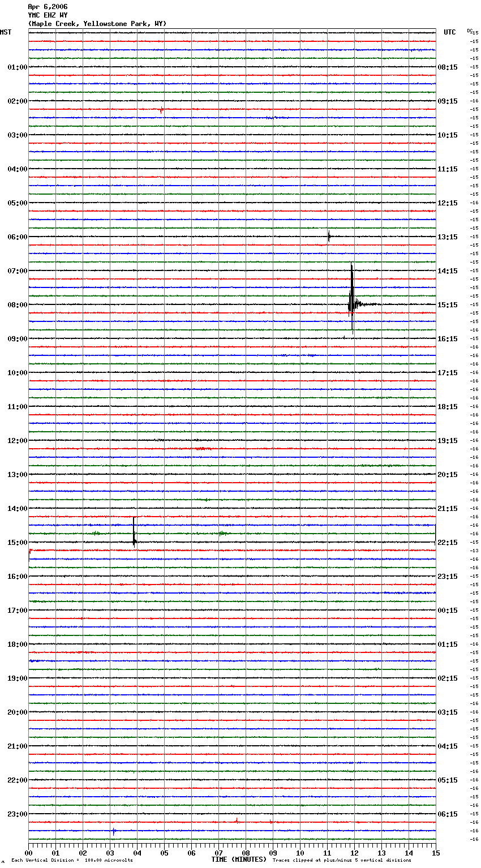Click the "08:15" UTC time label
This screenshot has height=868, width=481.
click(448, 67)
